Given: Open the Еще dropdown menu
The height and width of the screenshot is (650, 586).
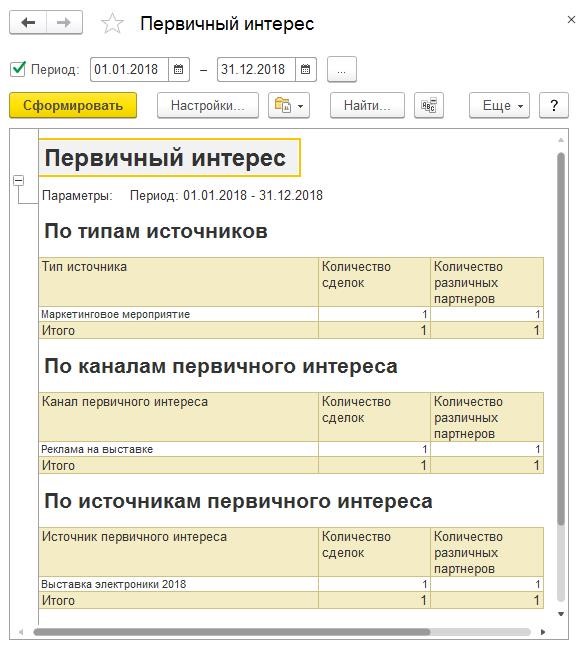Looking at the screenshot, I should [499, 105].
